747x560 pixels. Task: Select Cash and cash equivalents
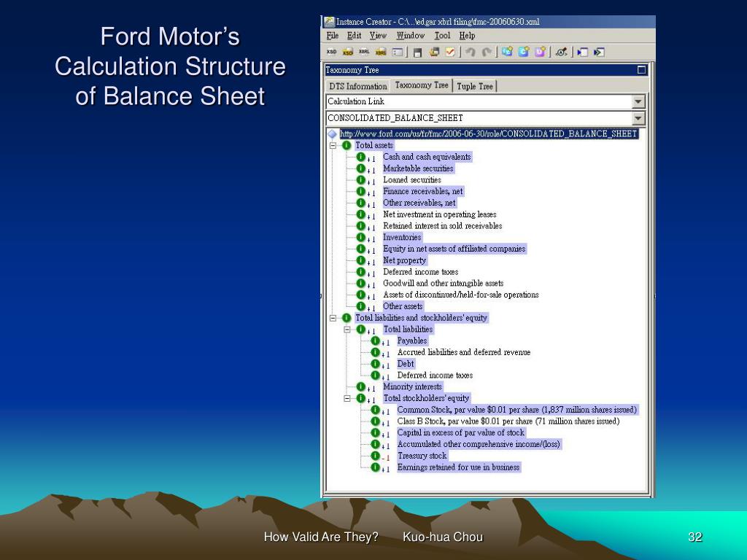427,157
